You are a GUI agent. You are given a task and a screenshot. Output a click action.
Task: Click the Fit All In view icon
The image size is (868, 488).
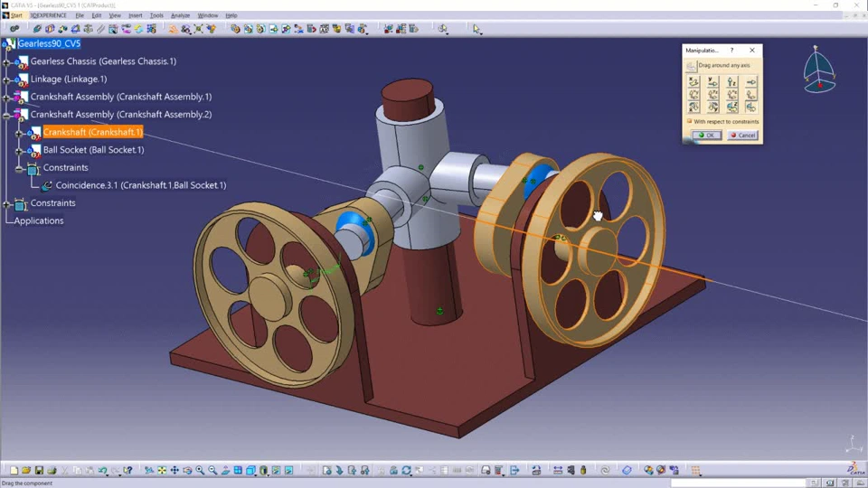point(162,470)
